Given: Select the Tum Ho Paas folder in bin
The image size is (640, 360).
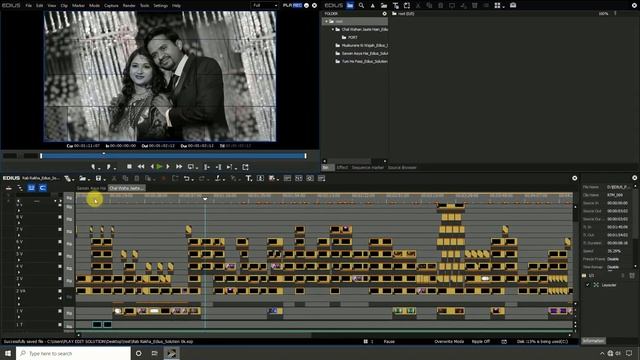Looking at the screenshot, I should pyautogui.click(x=362, y=61).
